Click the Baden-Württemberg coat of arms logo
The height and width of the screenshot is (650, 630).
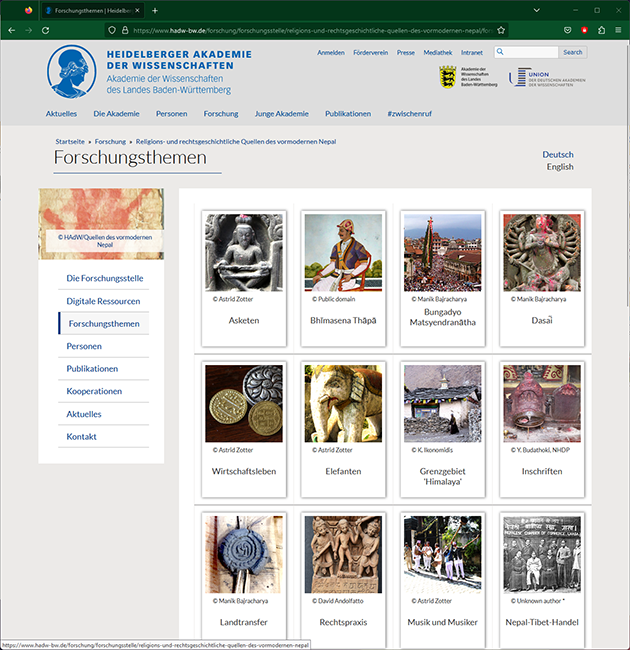click(x=448, y=77)
